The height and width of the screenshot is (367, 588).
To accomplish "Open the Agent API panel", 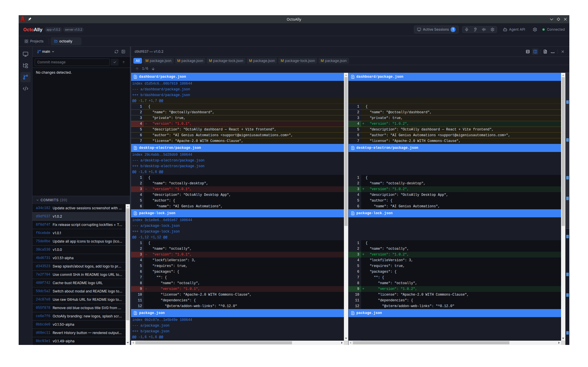I will 514,29.
